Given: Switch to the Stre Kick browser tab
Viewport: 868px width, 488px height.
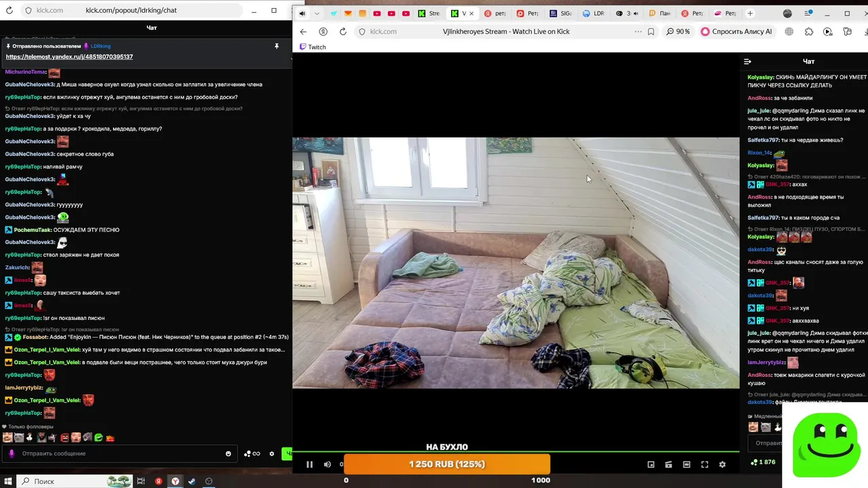Looking at the screenshot, I should coord(429,14).
